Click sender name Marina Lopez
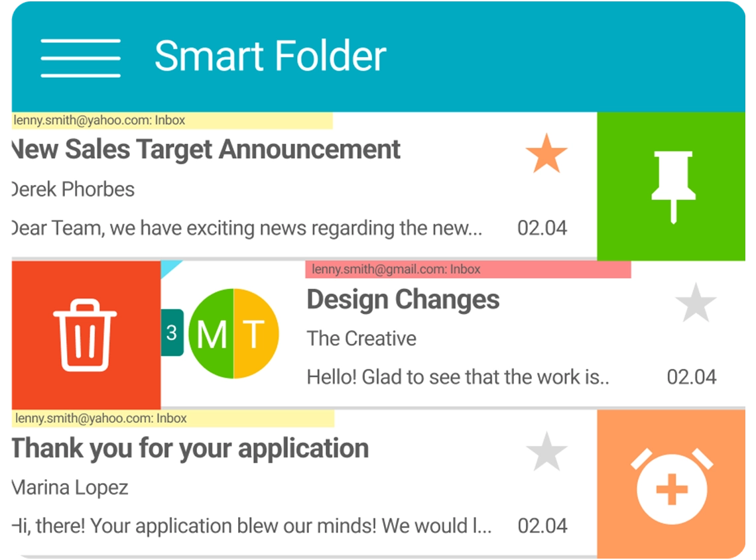This screenshot has width=756, height=560. coord(70,488)
